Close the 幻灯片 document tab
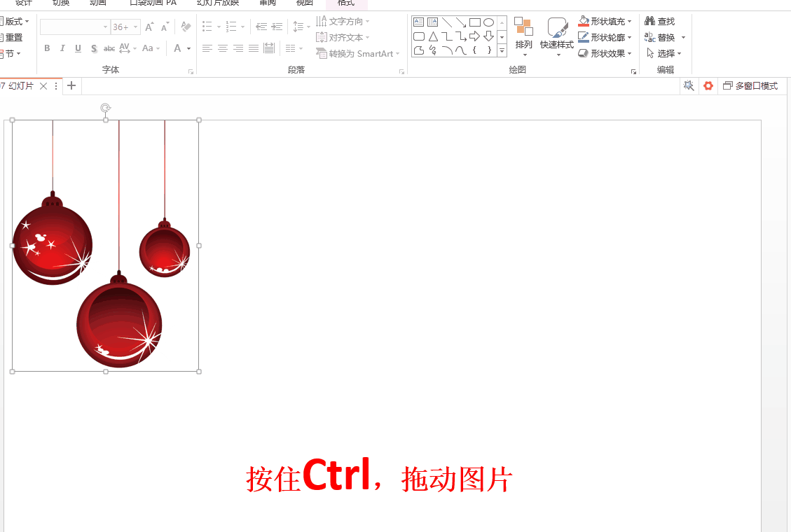The image size is (791, 532). tap(43, 86)
